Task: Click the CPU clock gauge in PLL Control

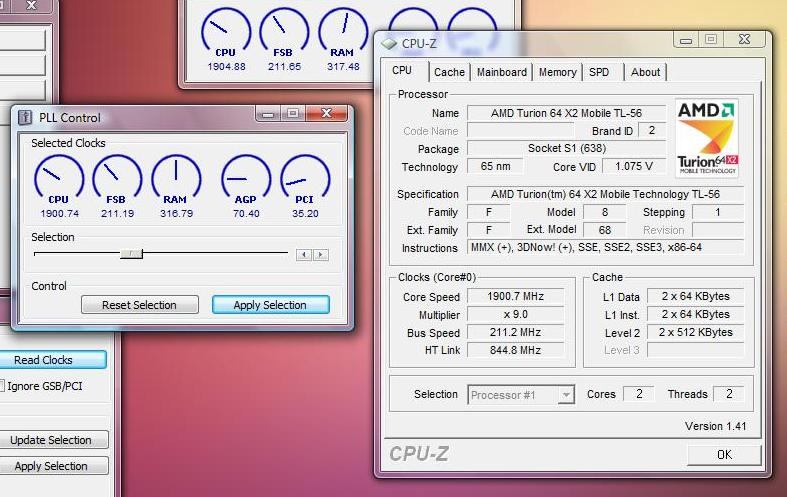Action: coord(59,179)
